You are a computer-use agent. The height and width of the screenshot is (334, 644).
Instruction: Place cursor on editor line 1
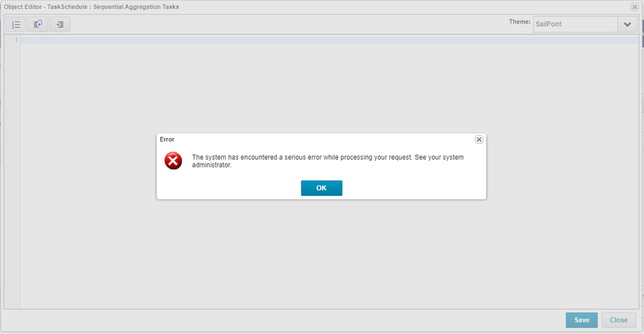[323, 40]
